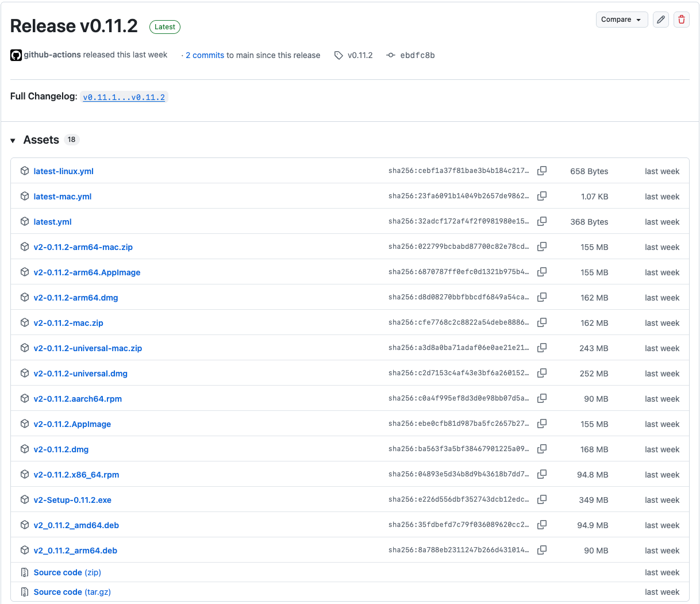The image size is (700, 604).
Task: Copy the checksum for v2-Setup-0.11.2.exe
Action: pyautogui.click(x=541, y=499)
